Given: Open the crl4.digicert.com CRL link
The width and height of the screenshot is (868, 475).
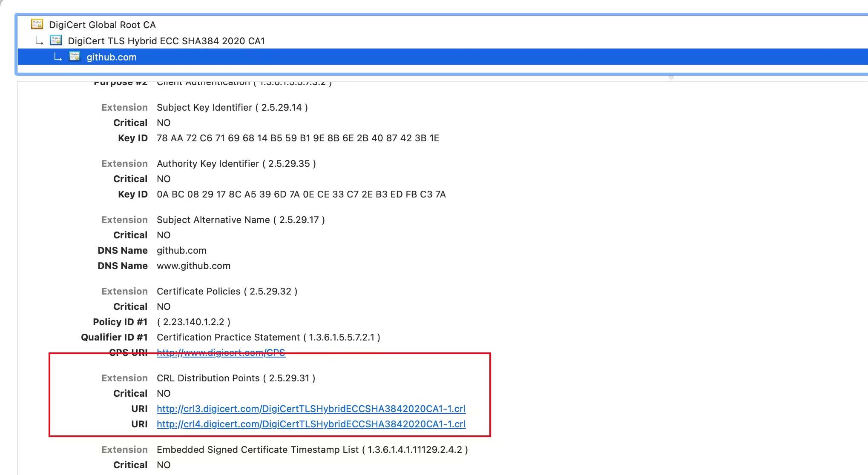Looking at the screenshot, I should tap(311, 424).
